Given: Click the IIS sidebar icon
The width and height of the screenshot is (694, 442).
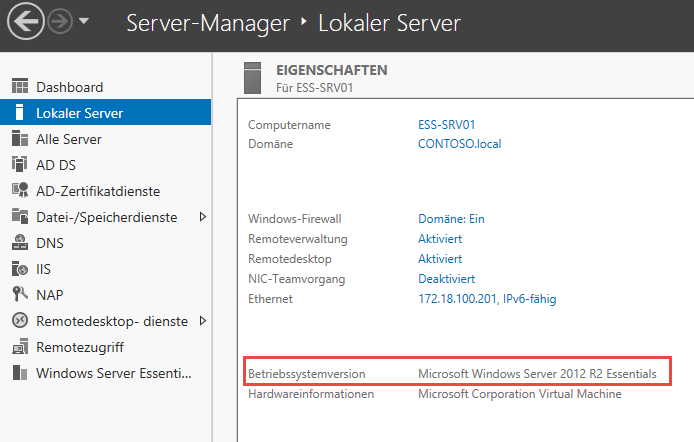Looking at the screenshot, I should [x=19, y=268].
